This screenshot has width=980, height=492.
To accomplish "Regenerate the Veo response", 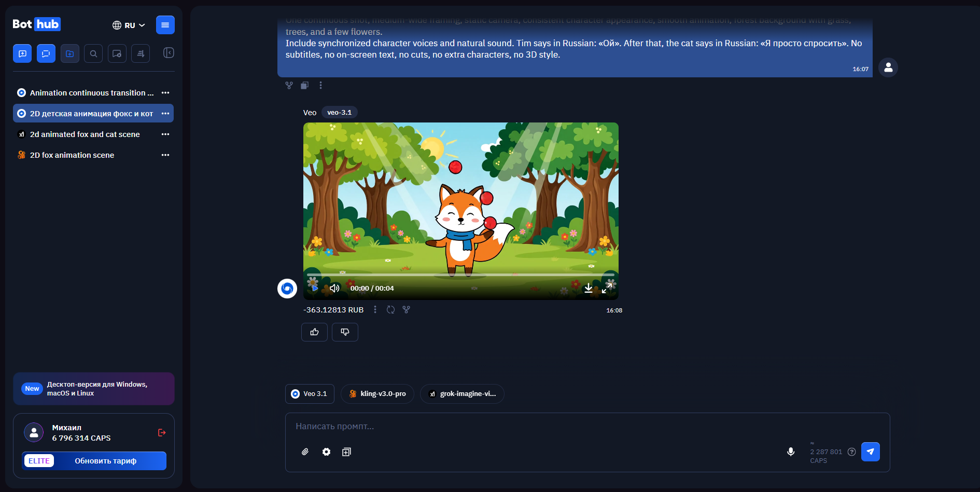I will pyautogui.click(x=391, y=310).
